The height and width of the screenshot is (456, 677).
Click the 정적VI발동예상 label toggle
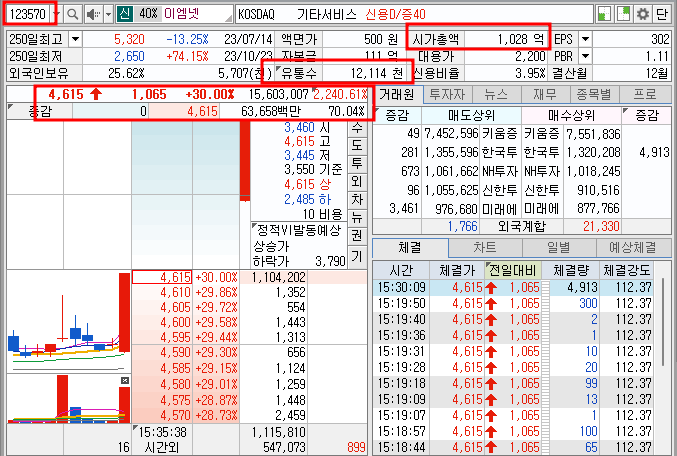click(x=298, y=230)
